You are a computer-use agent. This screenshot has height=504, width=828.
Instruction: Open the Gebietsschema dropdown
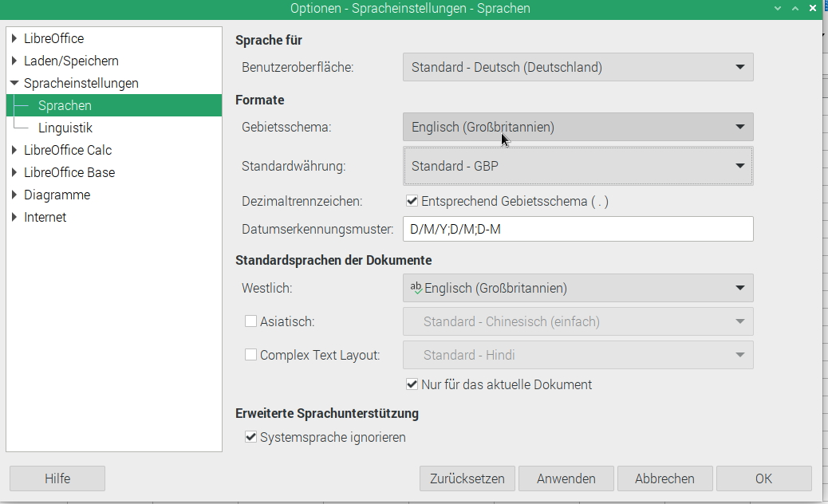click(x=578, y=127)
